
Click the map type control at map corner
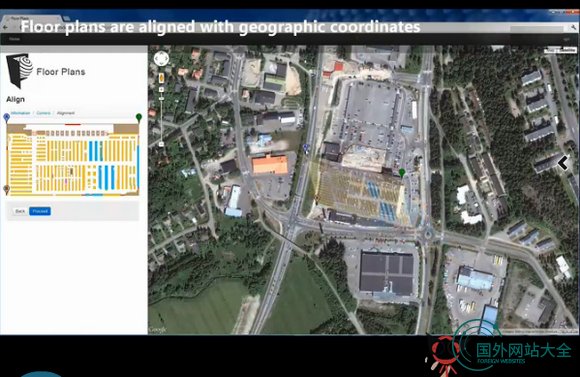tap(561, 50)
